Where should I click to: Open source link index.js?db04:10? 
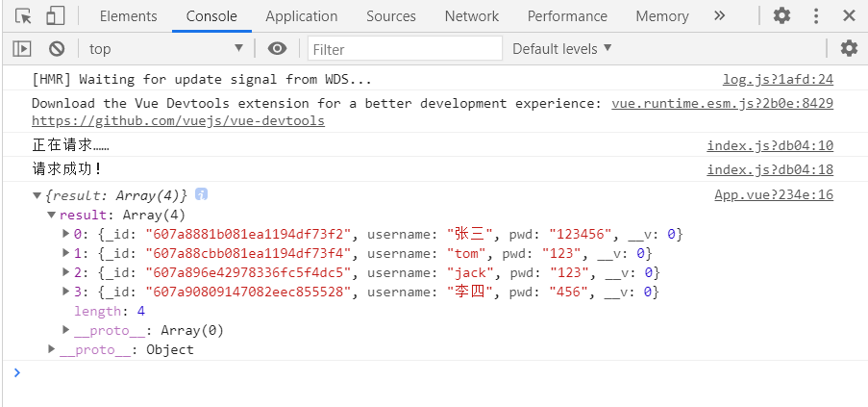click(770, 146)
